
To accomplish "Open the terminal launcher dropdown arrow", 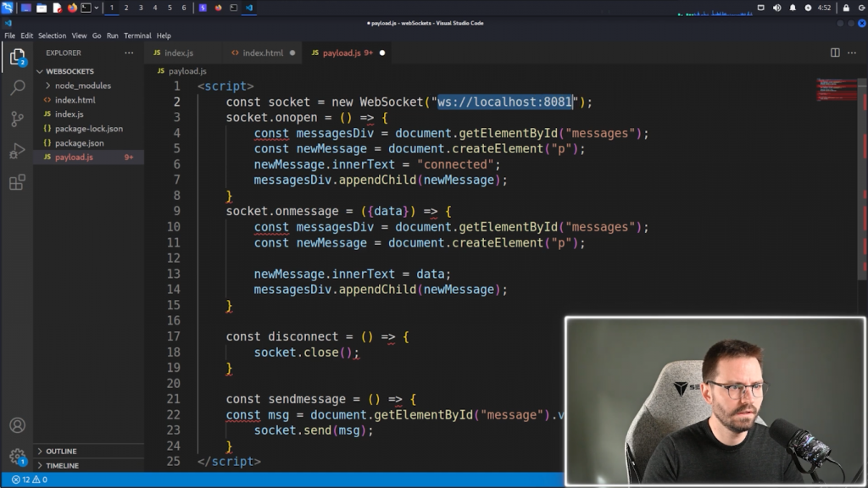I will [x=97, y=8].
